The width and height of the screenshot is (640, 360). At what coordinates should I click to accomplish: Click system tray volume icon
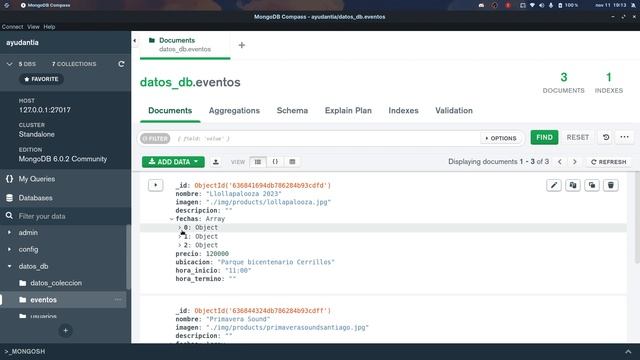pyautogui.click(x=541, y=5)
